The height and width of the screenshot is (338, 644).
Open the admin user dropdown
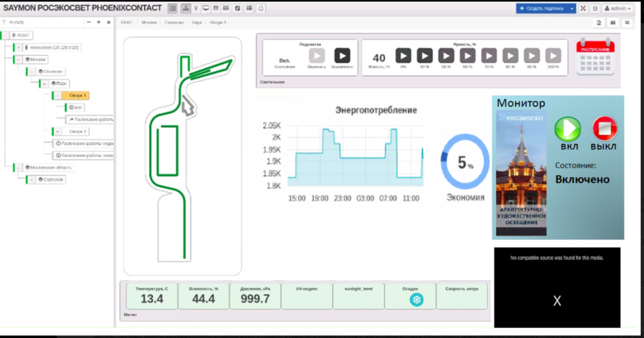(618, 8)
